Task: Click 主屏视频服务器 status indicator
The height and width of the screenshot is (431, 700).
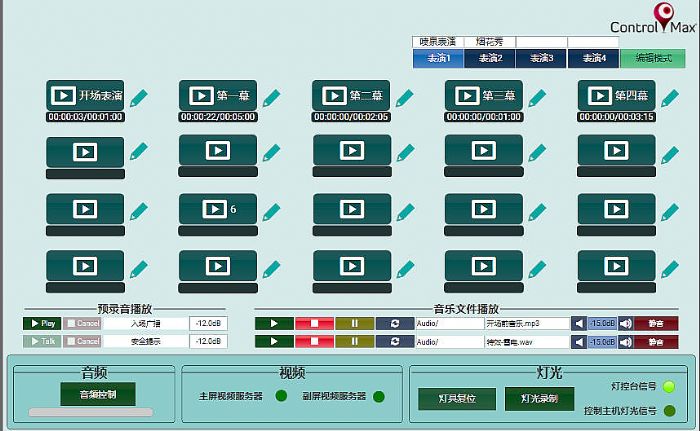Action: 281,396
